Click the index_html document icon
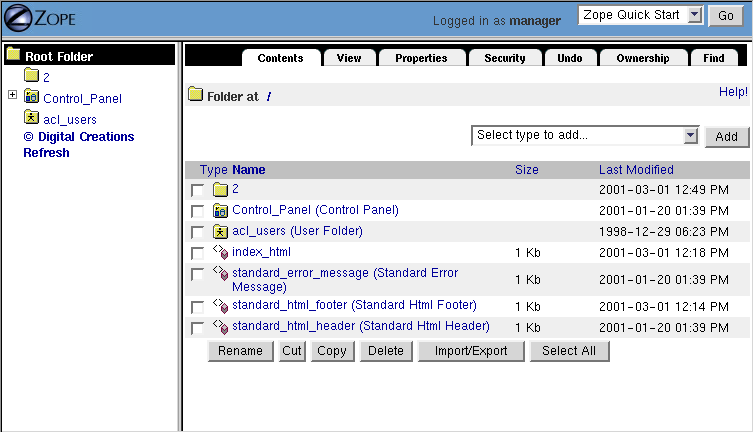Viewport: 754px width, 432px height. pyautogui.click(x=221, y=253)
